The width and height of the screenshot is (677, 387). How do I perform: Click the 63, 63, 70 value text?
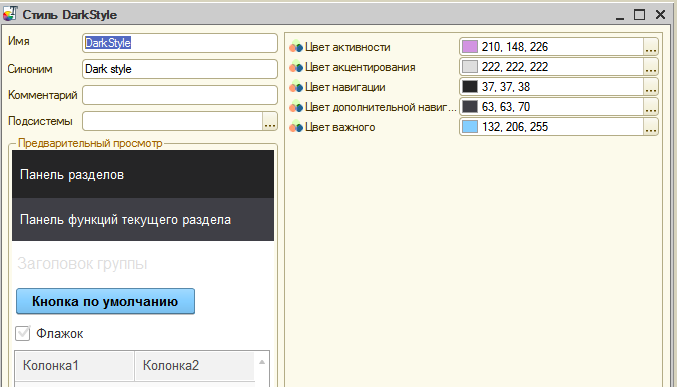(x=506, y=107)
